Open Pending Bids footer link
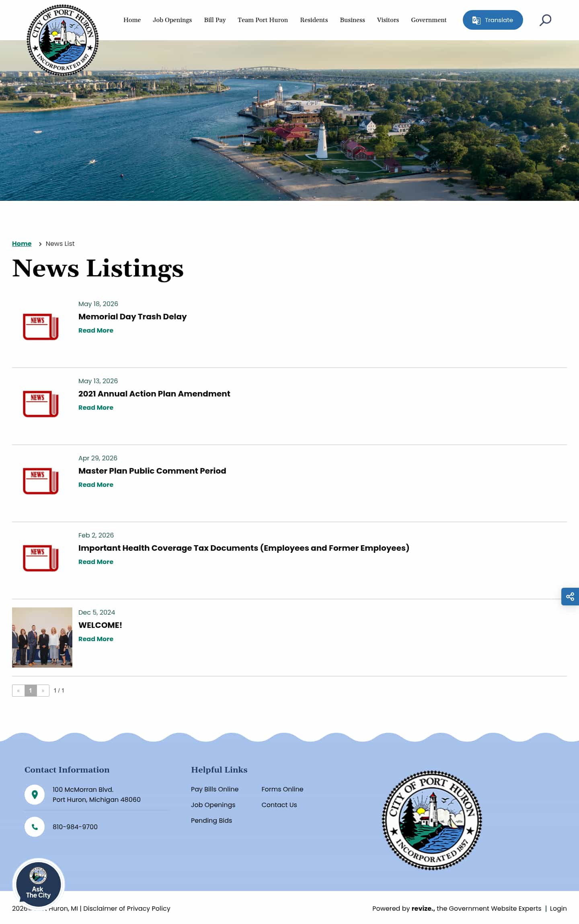The height and width of the screenshot is (924, 579). point(211,820)
